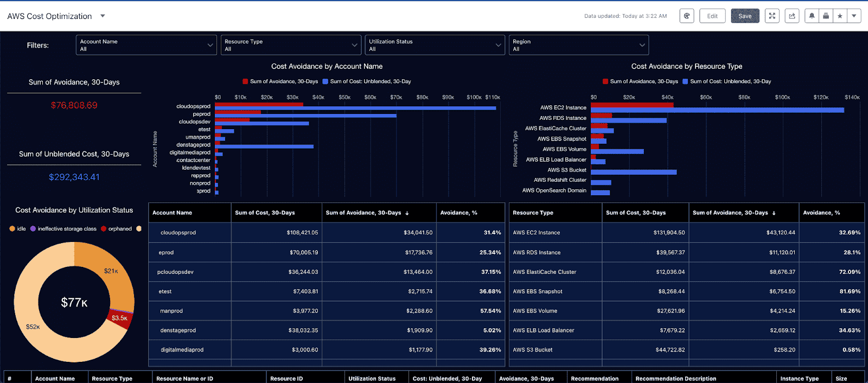Image resolution: width=868 pixels, height=383 pixels.
Task: Select AWS ELB Load Balancer table row
Action: (687, 330)
